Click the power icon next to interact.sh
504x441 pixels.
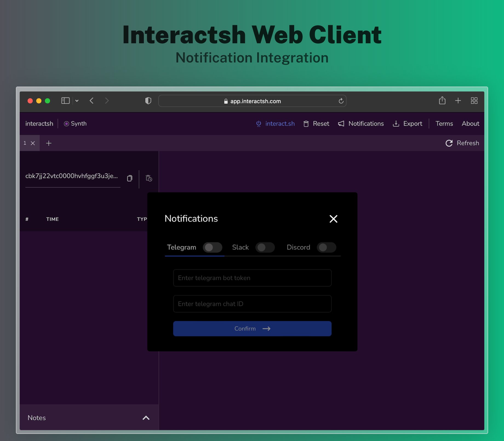click(x=258, y=124)
